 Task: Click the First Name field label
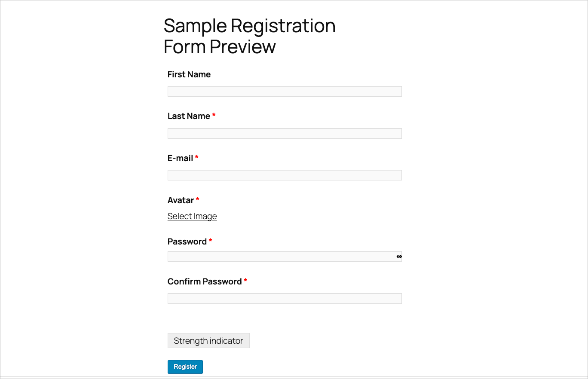189,74
